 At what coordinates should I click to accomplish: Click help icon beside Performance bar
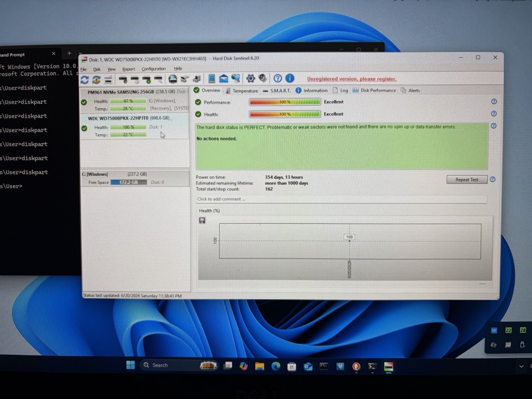pyautogui.click(x=494, y=101)
